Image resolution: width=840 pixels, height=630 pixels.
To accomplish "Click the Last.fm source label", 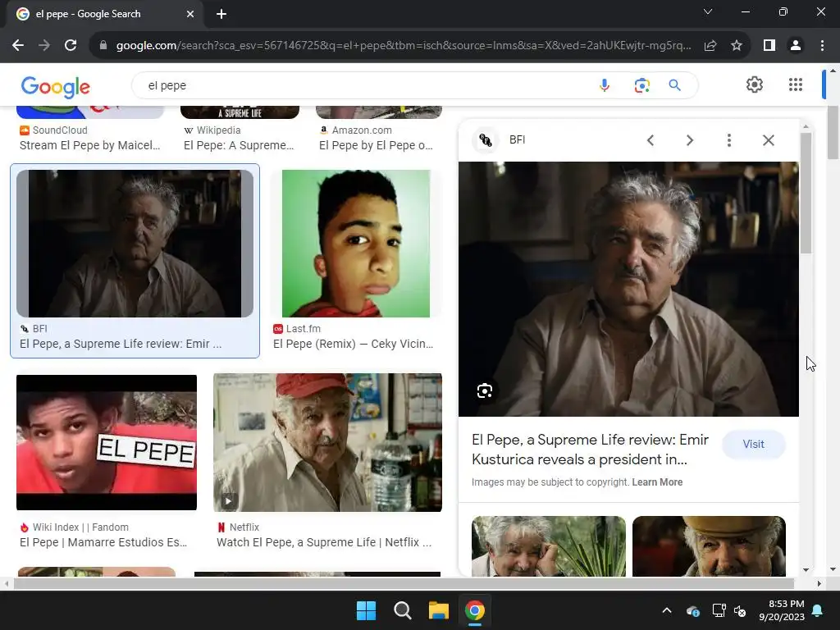I will (x=297, y=328).
